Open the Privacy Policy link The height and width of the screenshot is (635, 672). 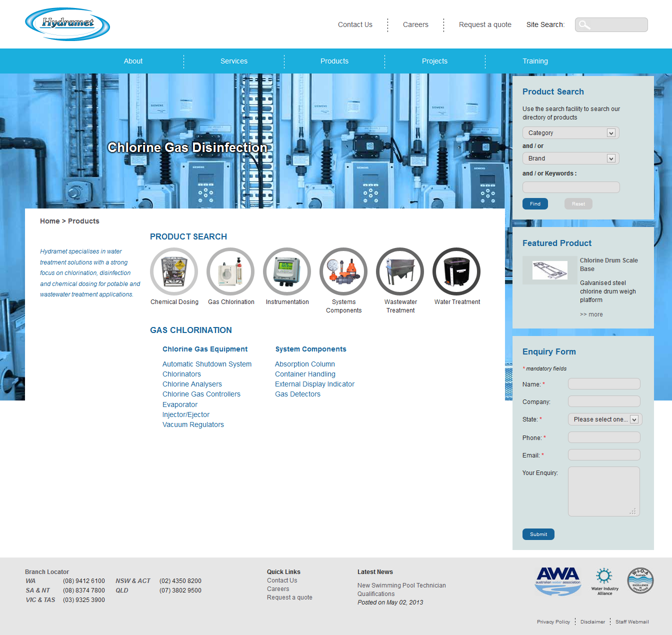pyautogui.click(x=553, y=622)
